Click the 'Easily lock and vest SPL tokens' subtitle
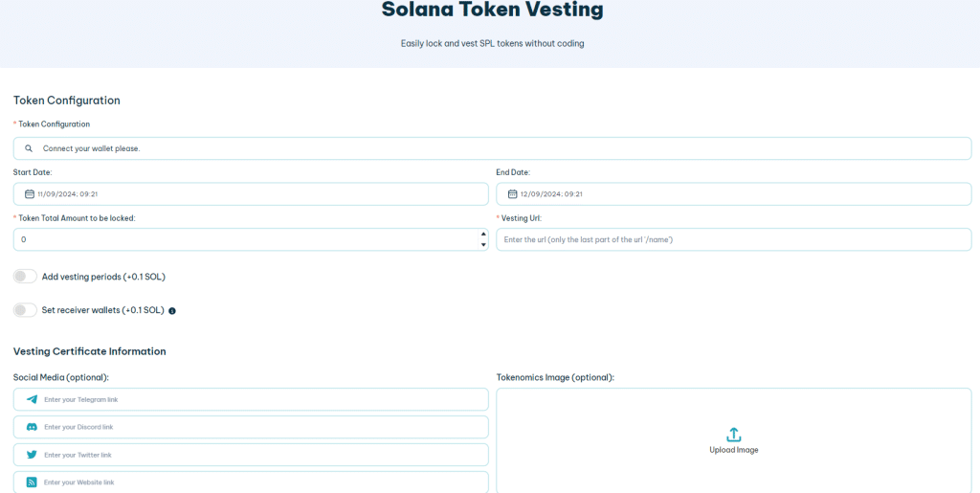 493,44
